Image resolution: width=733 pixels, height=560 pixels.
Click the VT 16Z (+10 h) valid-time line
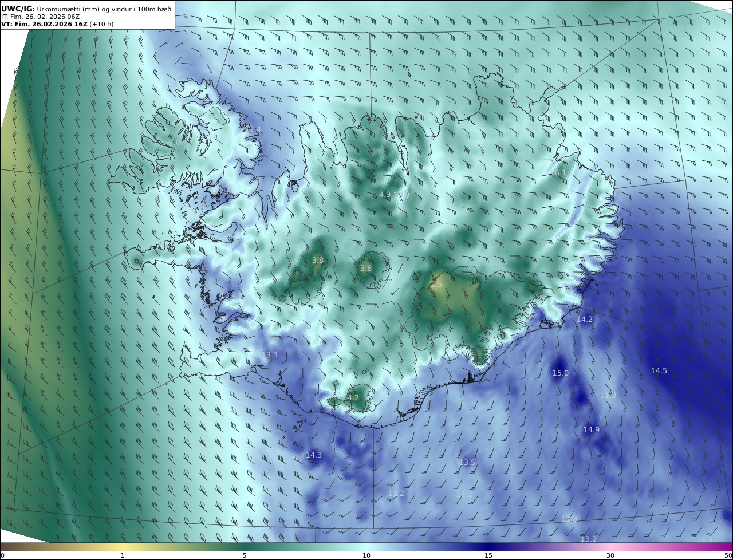click(x=57, y=25)
